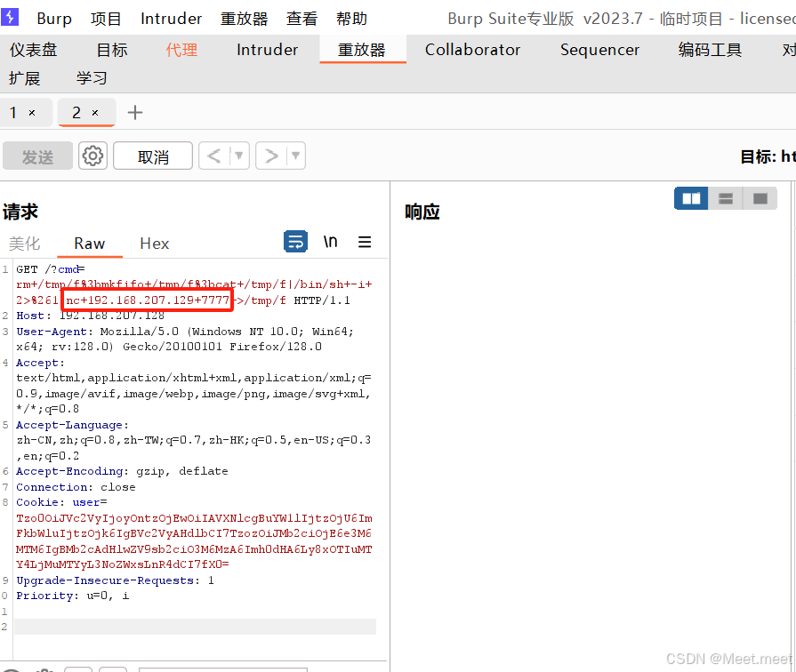The width and height of the screenshot is (796, 672).
Task: Select the 重放器 tool tab
Action: tap(362, 50)
